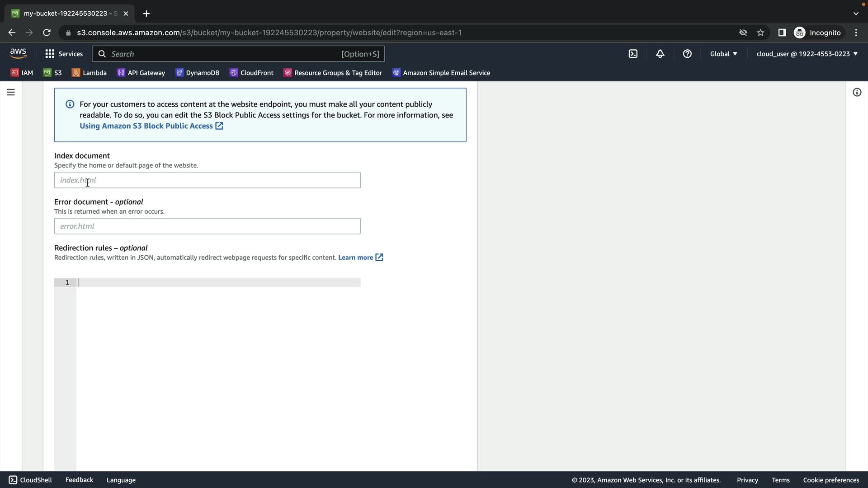Open the Services grid menu
The image size is (868, 488).
(x=64, y=54)
